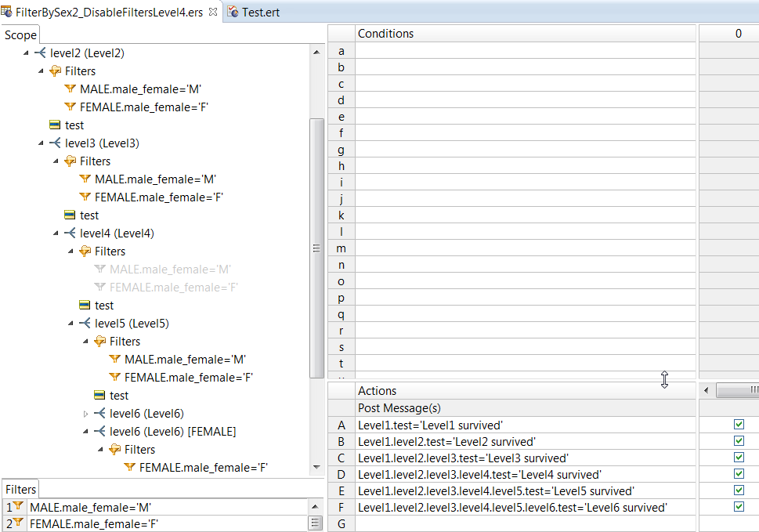Uncheck the checkbox for Level2 survived action

point(739,441)
